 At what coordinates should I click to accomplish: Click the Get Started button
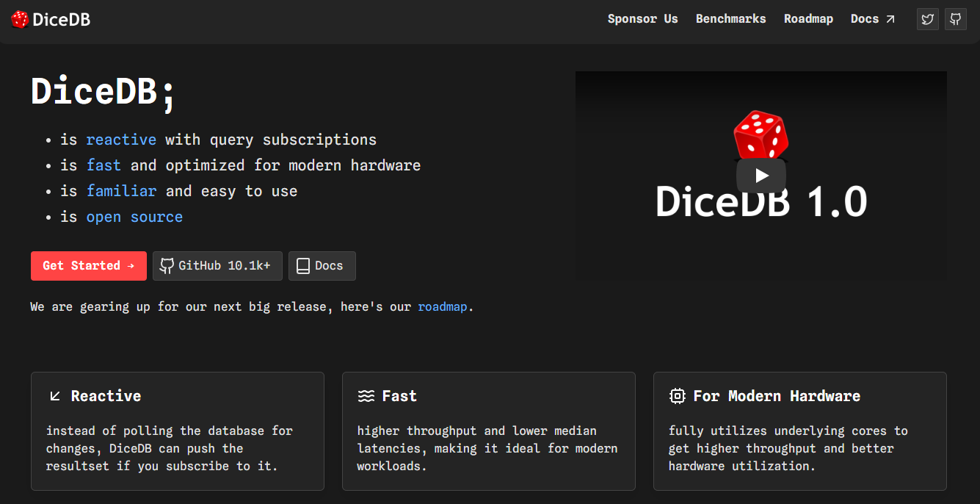click(x=89, y=266)
